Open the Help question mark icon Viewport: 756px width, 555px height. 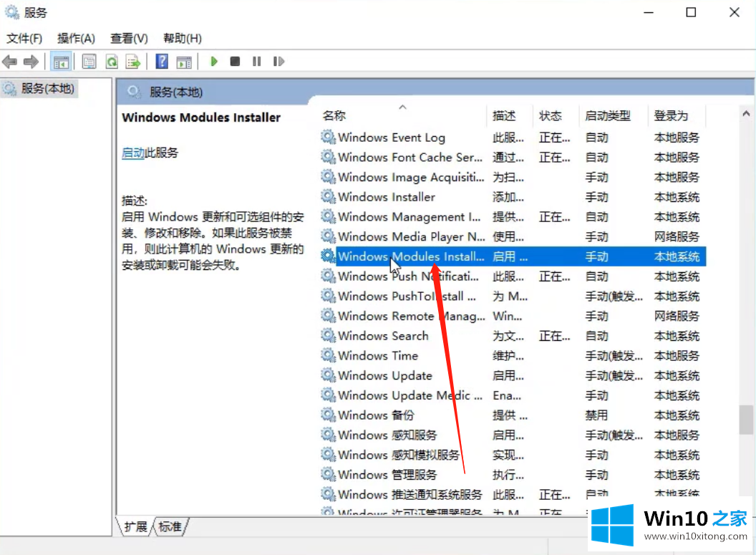[x=162, y=62]
